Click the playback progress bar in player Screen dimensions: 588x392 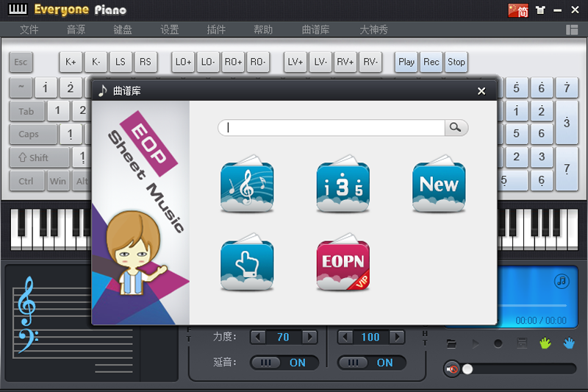(533, 306)
